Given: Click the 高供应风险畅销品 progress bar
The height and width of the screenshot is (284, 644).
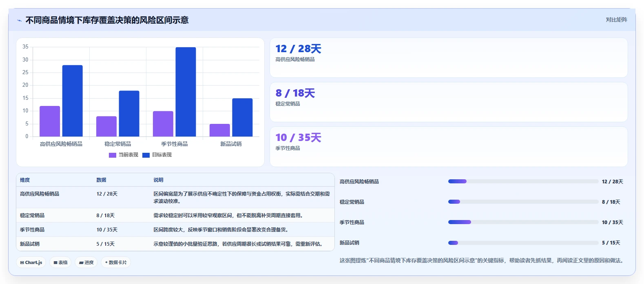Looking at the screenshot, I should 523,181.
